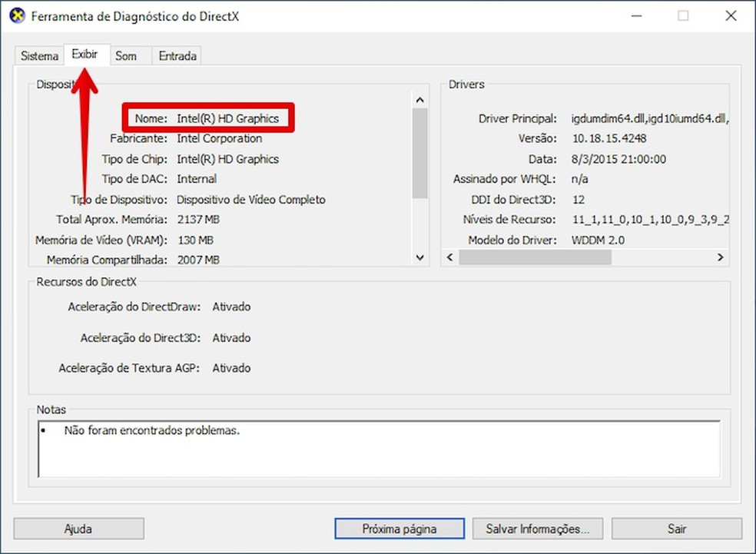Click the 2137 MB total memory value

[198, 220]
